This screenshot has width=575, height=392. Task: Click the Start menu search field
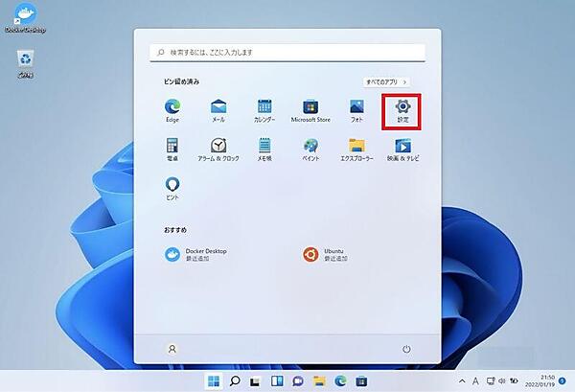tap(287, 53)
